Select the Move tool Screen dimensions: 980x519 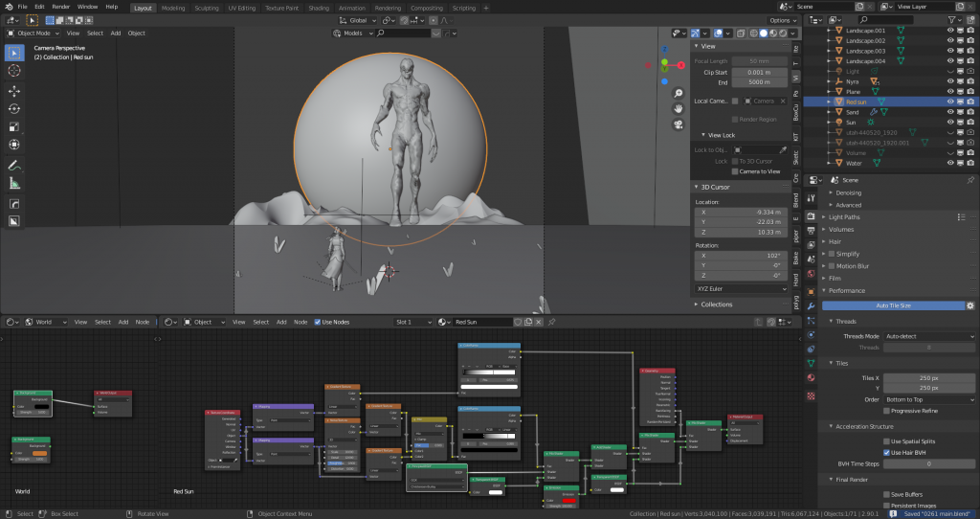[13, 91]
